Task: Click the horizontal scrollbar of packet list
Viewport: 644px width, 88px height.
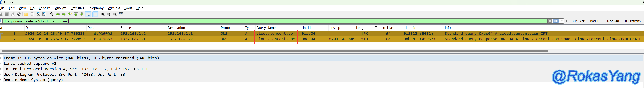Action: [275, 51]
